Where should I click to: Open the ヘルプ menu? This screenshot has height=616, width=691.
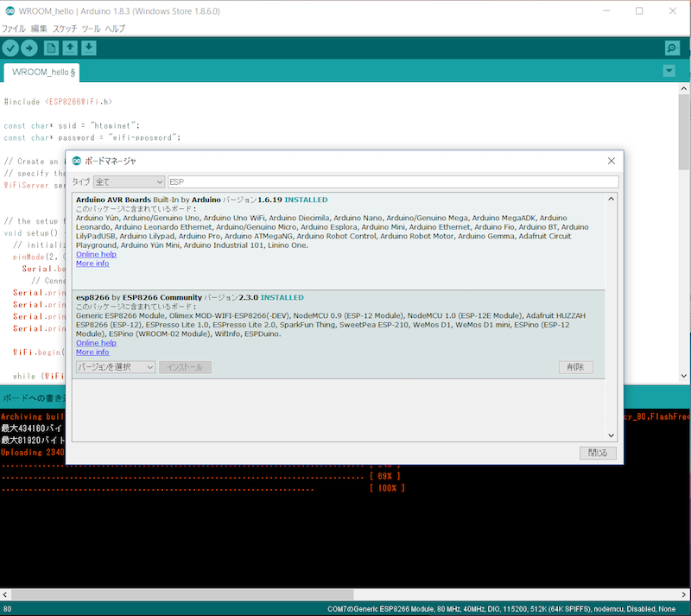coord(115,29)
